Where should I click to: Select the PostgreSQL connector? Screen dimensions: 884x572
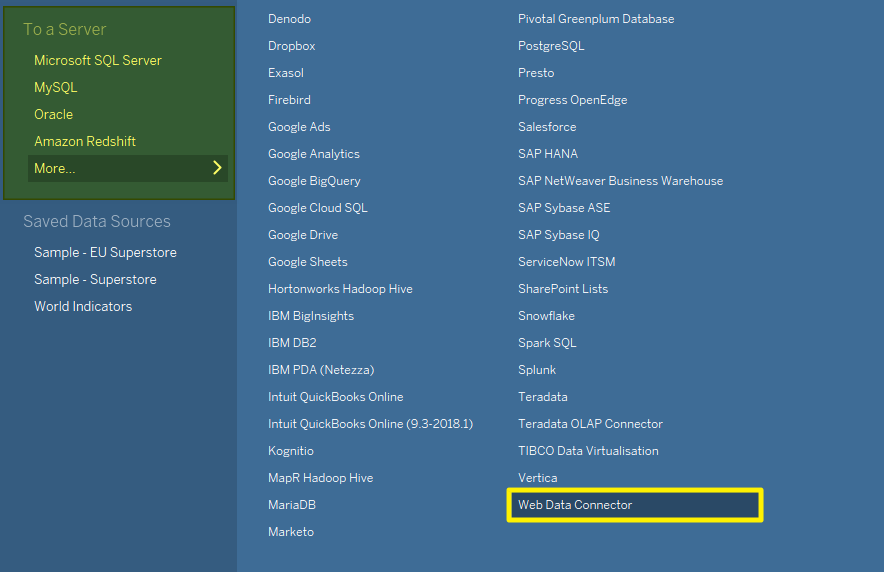click(x=551, y=46)
